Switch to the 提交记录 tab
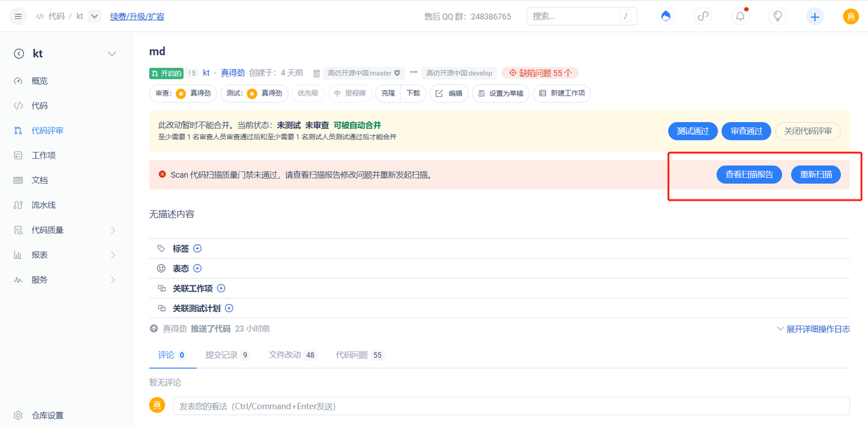This screenshot has width=868, height=426. click(226, 355)
